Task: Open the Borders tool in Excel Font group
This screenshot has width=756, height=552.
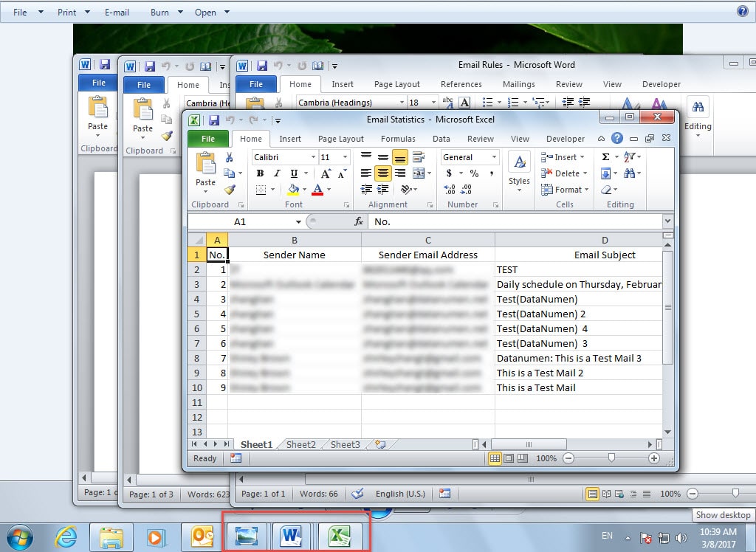Action: point(261,190)
